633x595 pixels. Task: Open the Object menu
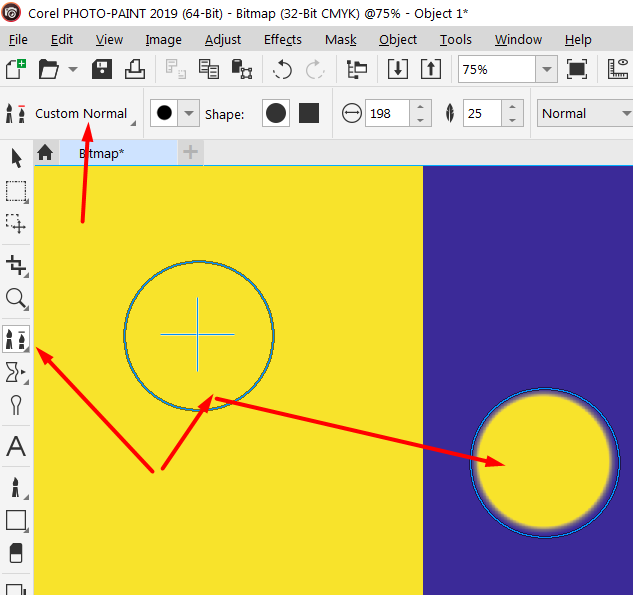click(398, 40)
